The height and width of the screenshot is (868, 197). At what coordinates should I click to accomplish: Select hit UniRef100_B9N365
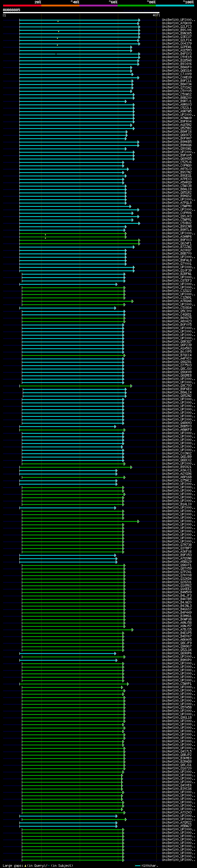177,33
